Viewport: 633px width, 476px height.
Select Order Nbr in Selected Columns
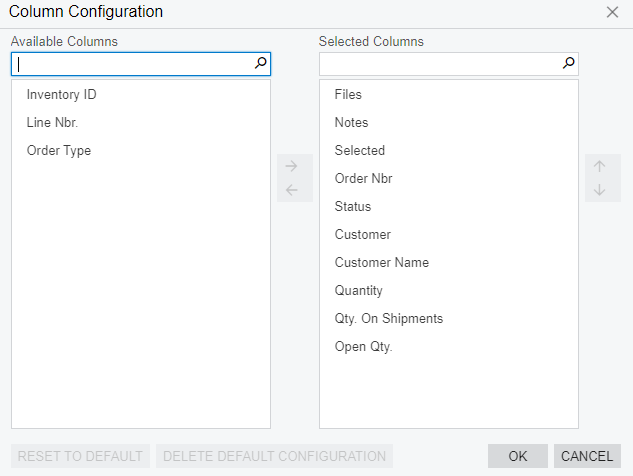tap(449, 178)
